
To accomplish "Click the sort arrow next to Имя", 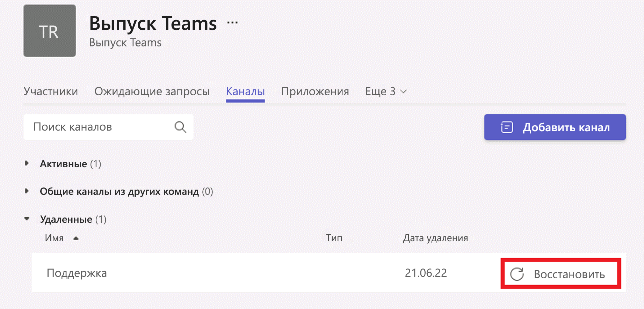I will point(76,238).
